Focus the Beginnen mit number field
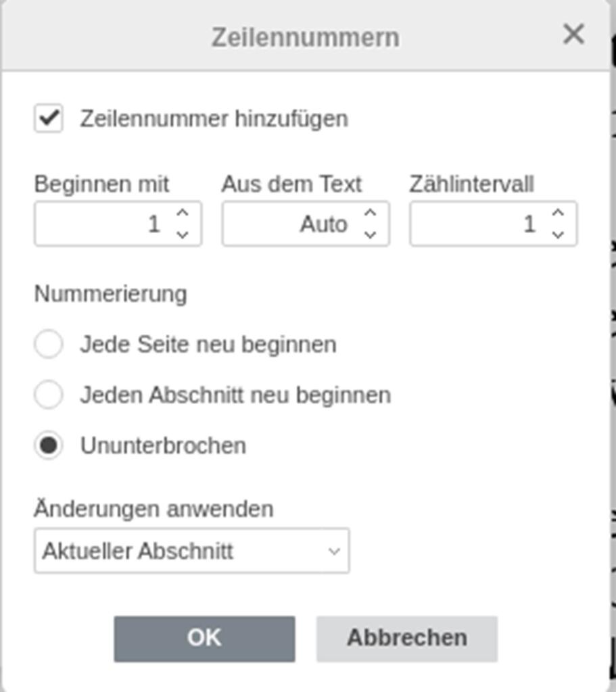 point(105,224)
